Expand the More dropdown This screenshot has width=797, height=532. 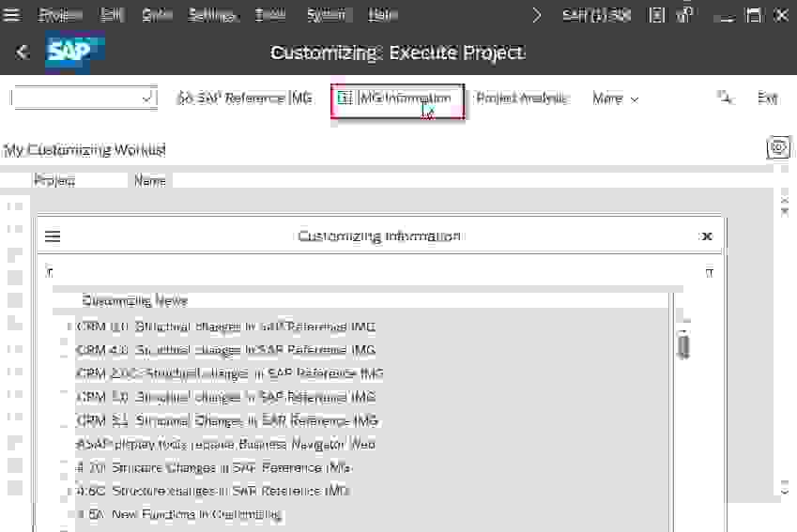[615, 99]
